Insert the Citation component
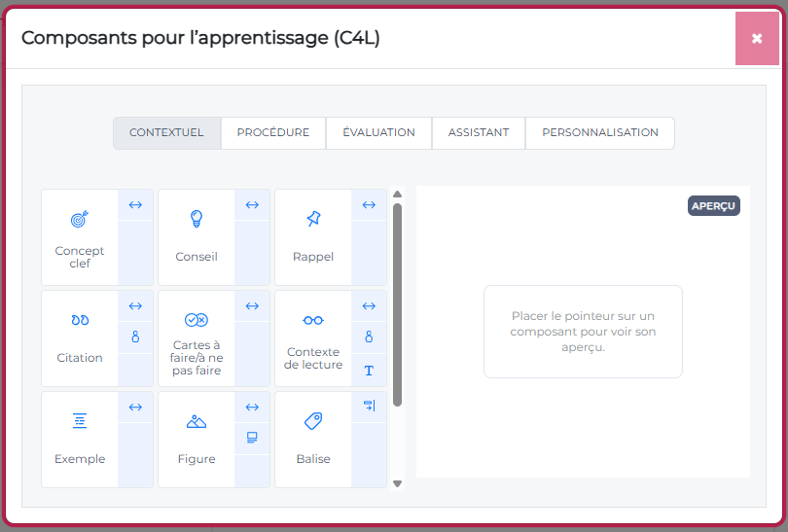 pos(80,338)
